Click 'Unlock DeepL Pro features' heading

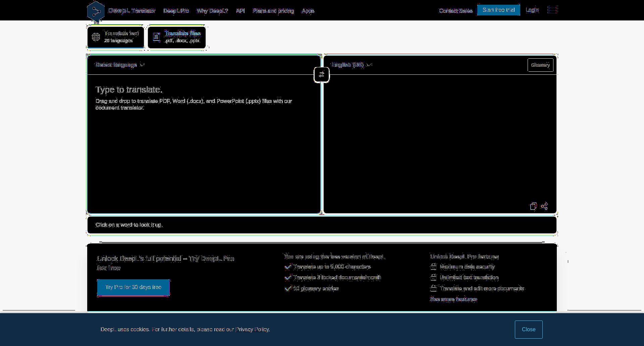click(465, 256)
